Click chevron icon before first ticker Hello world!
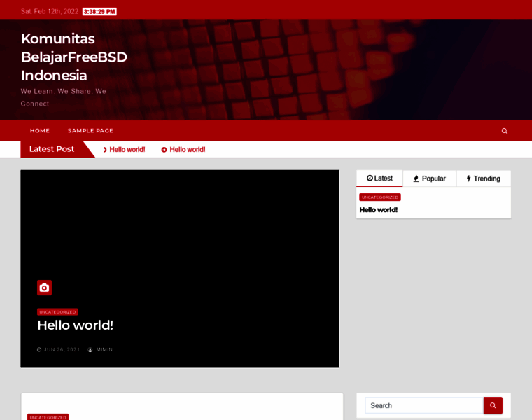Screen dimensions: 532x420 (x=105, y=150)
